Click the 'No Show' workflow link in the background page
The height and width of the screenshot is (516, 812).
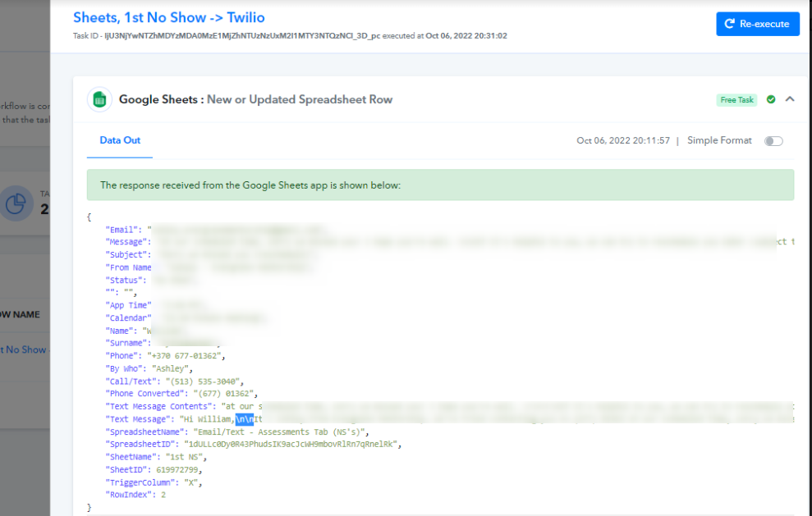coord(25,349)
